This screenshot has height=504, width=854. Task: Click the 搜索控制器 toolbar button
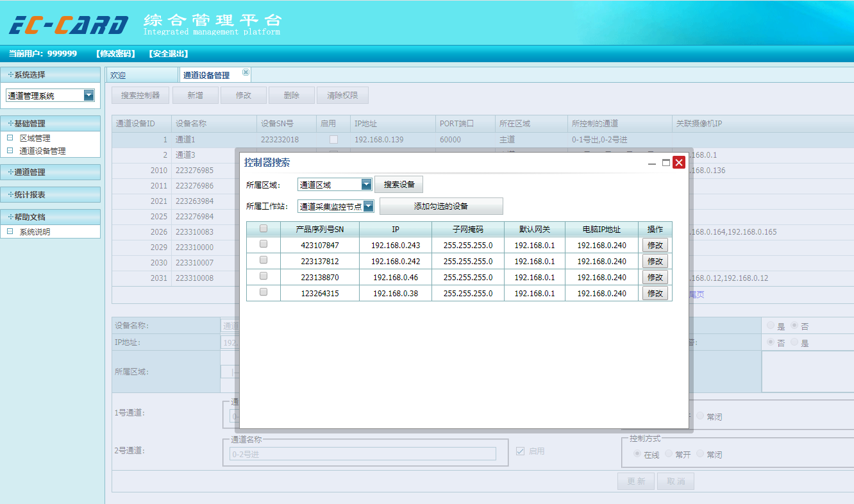[140, 96]
